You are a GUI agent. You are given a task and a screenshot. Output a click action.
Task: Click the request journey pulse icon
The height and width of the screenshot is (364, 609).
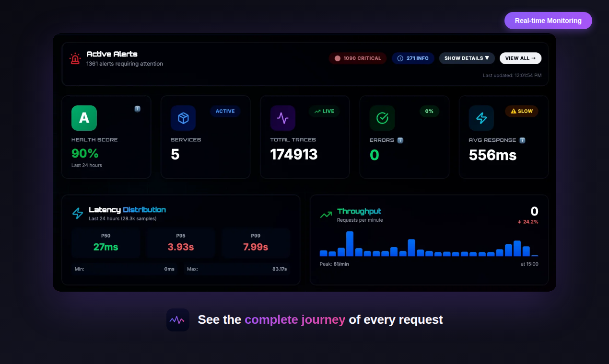pos(178,319)
